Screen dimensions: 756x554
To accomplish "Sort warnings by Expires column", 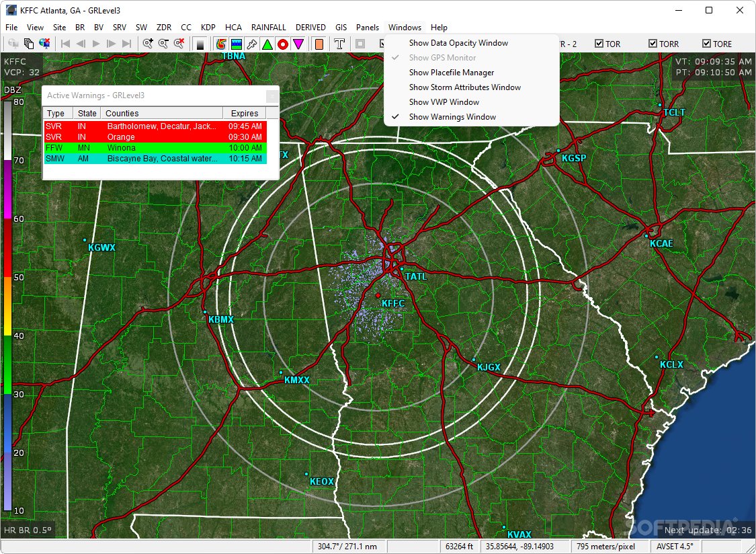I will (245, 114).
